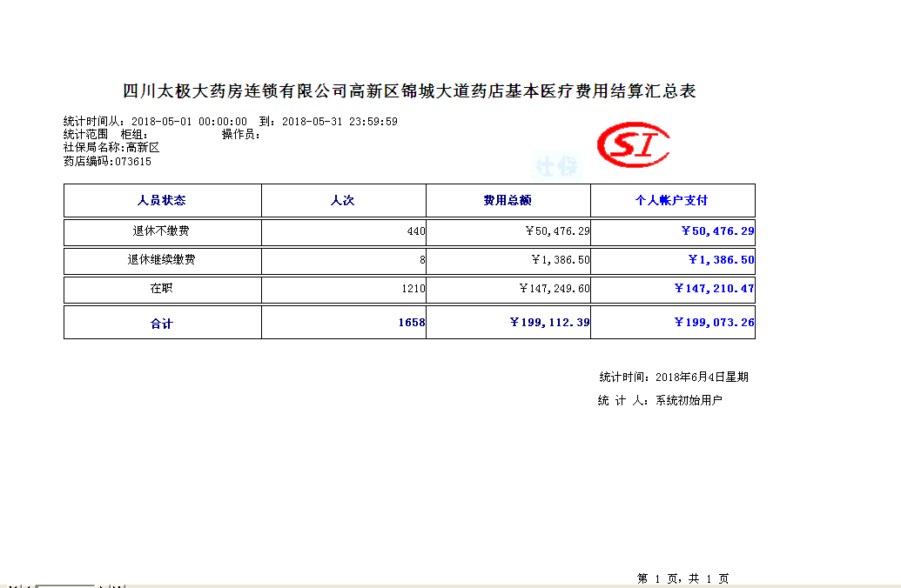The width and height of the screenshot is (901, 588).
Task: Click the ￥199,073.26 grand total cell
Action: coord(672,323)
